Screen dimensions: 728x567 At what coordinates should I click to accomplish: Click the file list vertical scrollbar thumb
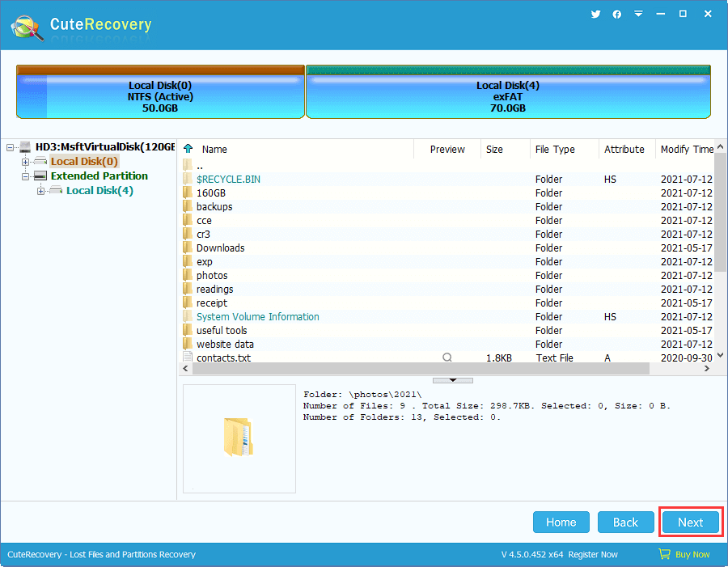(720, 212)
